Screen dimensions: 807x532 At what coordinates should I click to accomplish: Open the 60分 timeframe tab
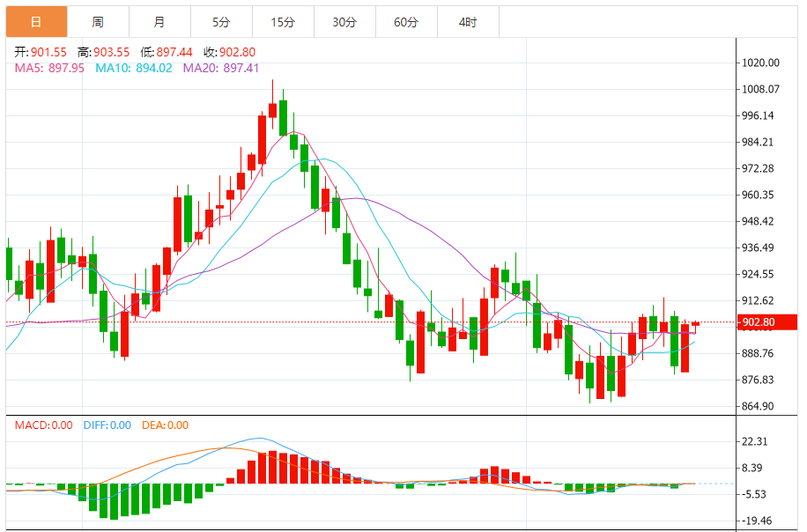(407, 22)
